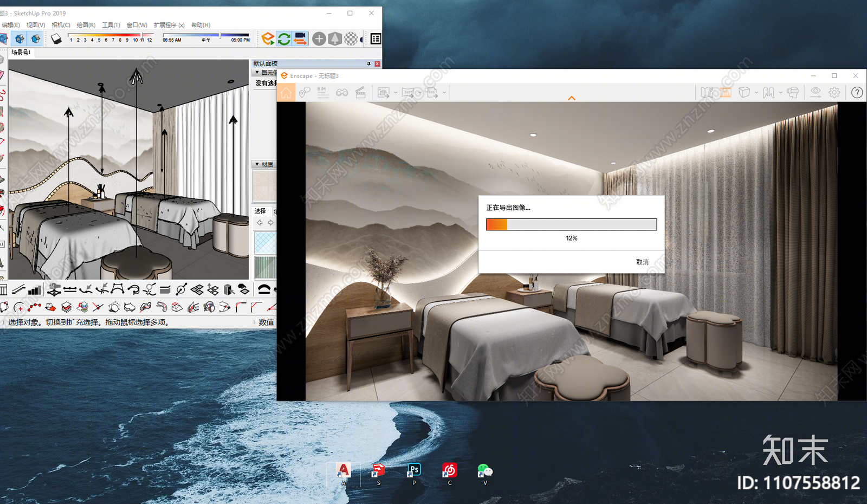
Task: Open the 编辑(E) menu in SketchUp
Action: [x=10, y=25]
